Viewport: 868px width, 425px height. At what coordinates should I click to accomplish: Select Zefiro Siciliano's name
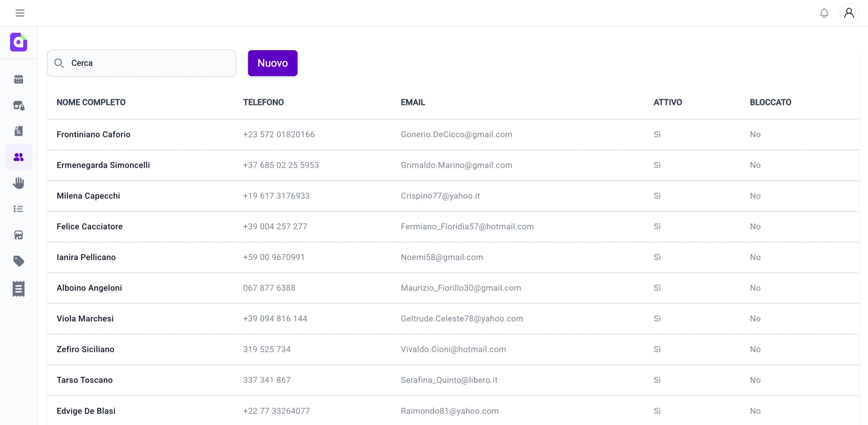pyautogui.click(x=85, y=349)
